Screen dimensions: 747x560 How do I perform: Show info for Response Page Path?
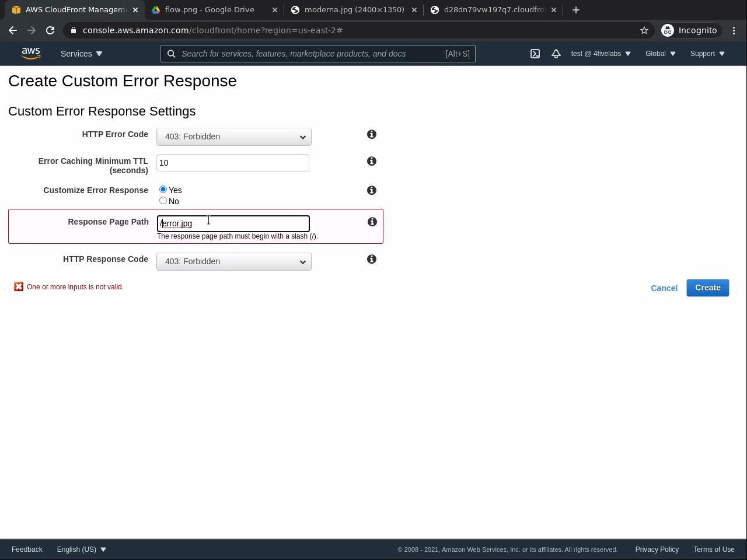point(372,222)
